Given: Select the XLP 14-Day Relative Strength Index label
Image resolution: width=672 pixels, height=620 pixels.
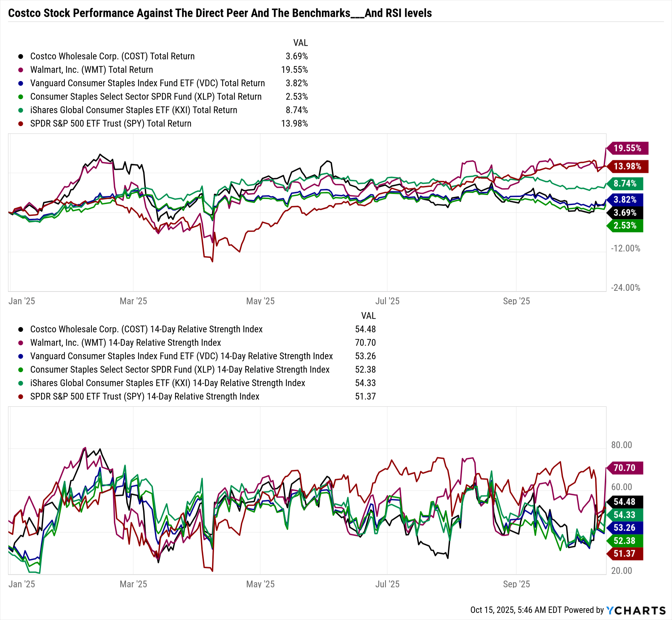Looking at the screenshot, I should (180, 370).
